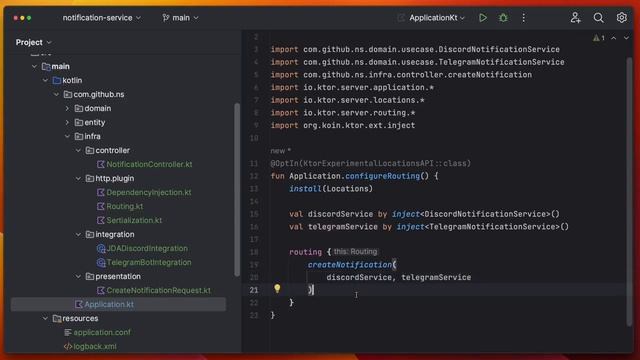The image size is (640, 360).
Task: Open application.conf file
Action: pyautogui.click(x=102, y=333)
